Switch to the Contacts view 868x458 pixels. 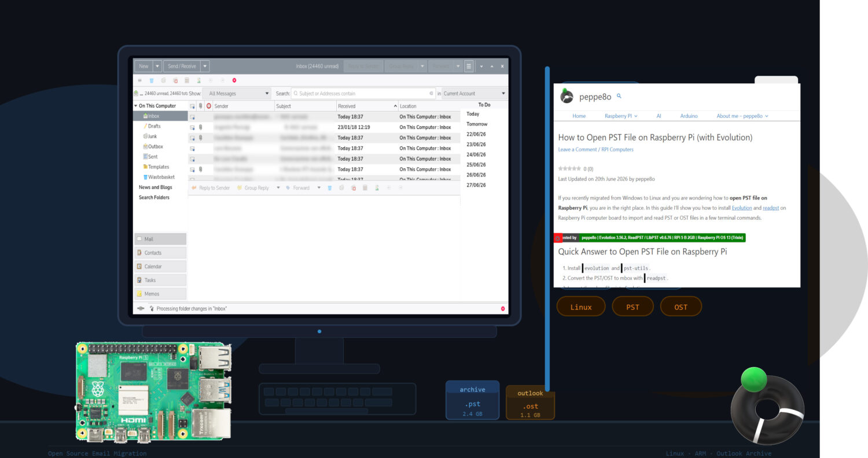pyautogui.click(x=160, y=253)
